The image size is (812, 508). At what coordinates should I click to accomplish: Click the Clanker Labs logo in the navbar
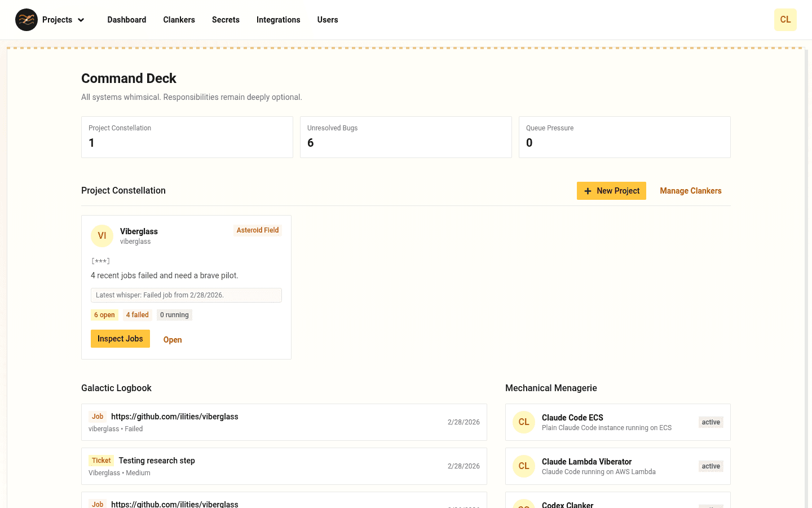27,20
